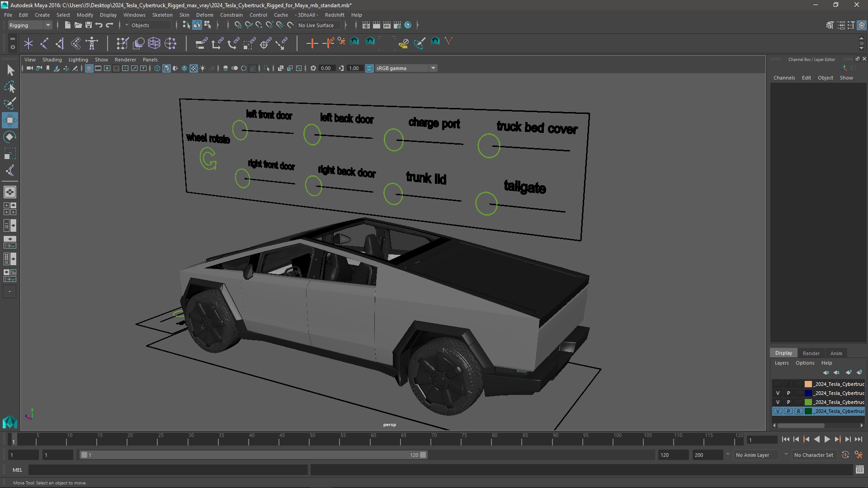Open the Skeleton menu

(162, 15)
